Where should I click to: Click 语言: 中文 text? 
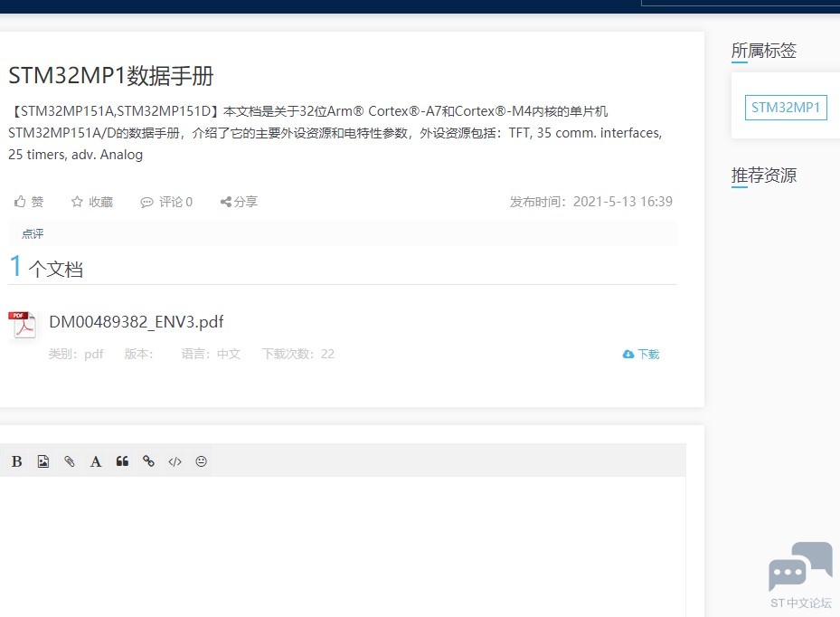point(211,354)
